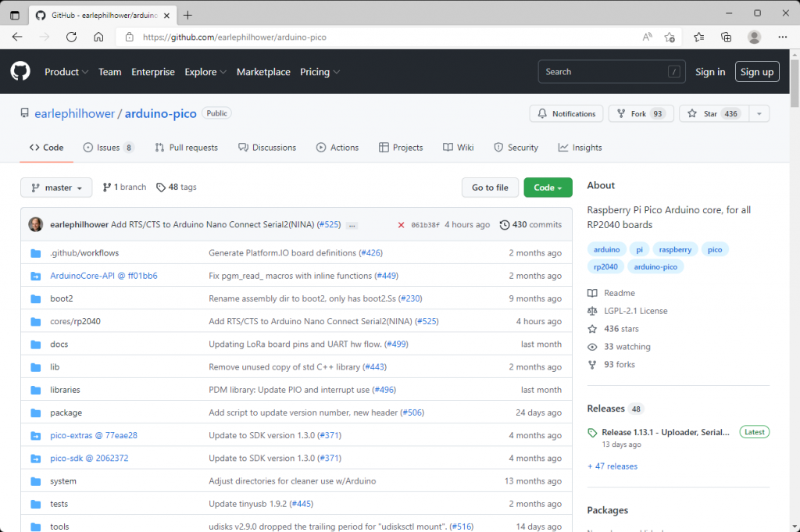Click the Sign up button
The width and height of the screenshot is (800, 532).
point(757,72)
